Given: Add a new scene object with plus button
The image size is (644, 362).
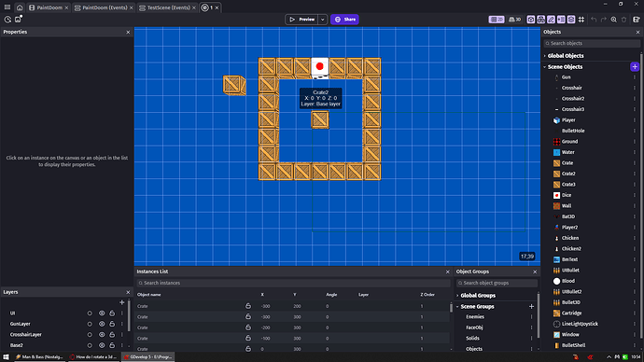Looking at the screenshot, I should 635,66.
